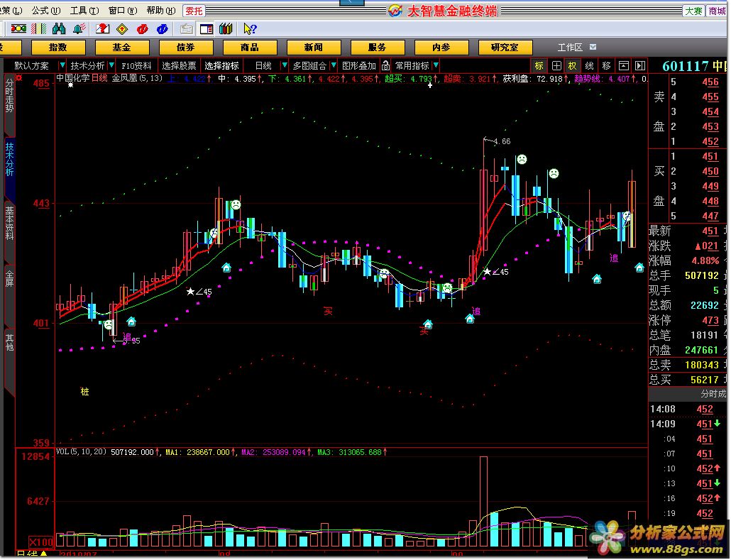731x560 pixels.
Task: Click sad face marker under 4.66 peak
Action: [522, 160]
